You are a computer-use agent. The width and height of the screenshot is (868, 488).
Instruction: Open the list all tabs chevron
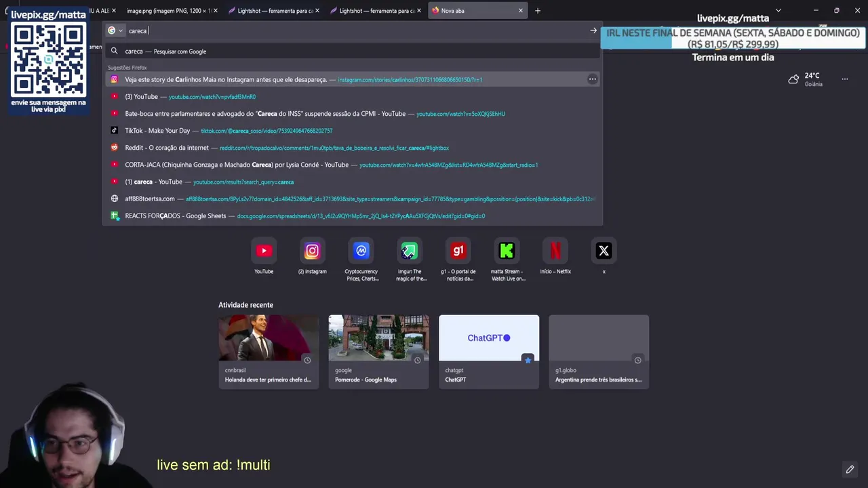(x=778, y=11)
